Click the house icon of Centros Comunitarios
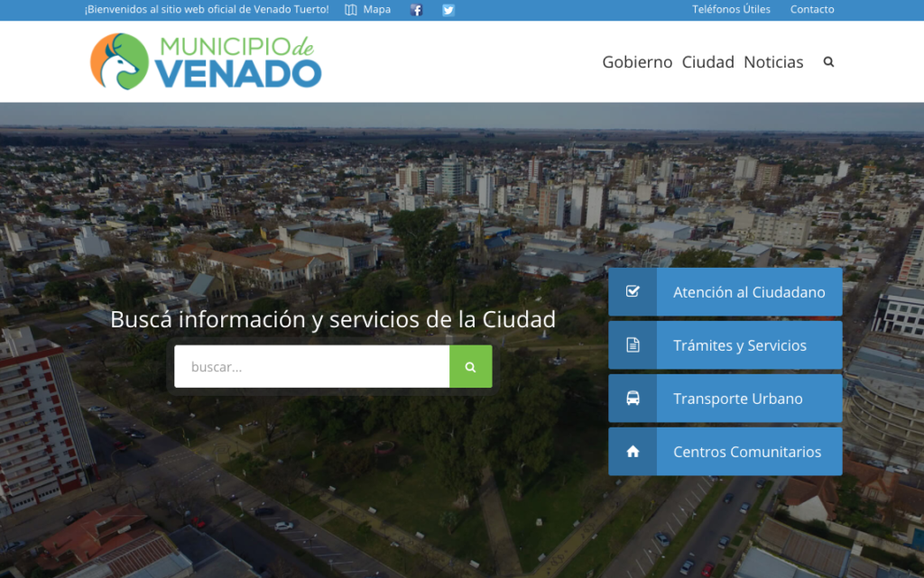The image size is (924, 578). tap(633, 452)
